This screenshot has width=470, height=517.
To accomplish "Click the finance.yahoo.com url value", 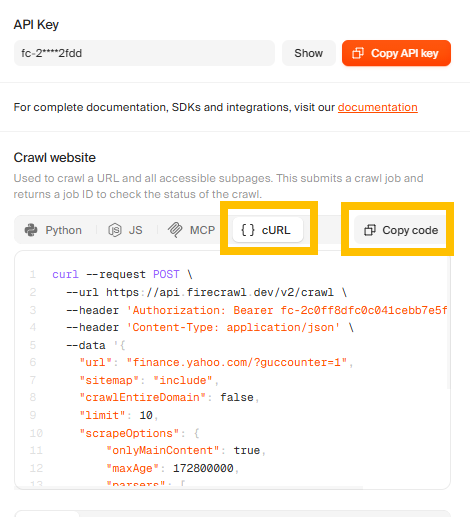I will coord(237,362).
